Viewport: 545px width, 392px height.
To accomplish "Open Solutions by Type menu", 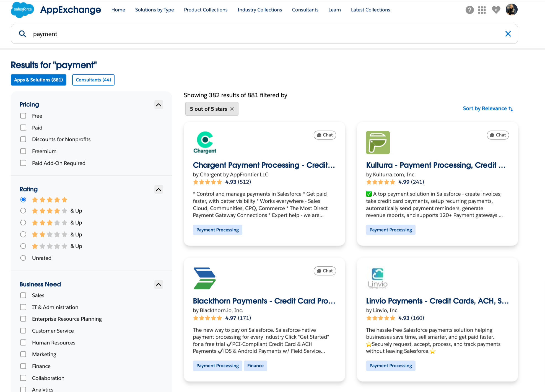I will (x=154, y=10).
